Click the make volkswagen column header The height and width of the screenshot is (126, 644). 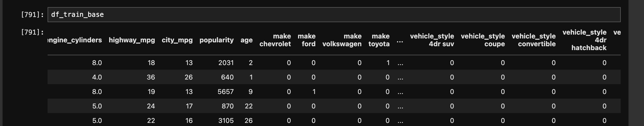(342, 40)
